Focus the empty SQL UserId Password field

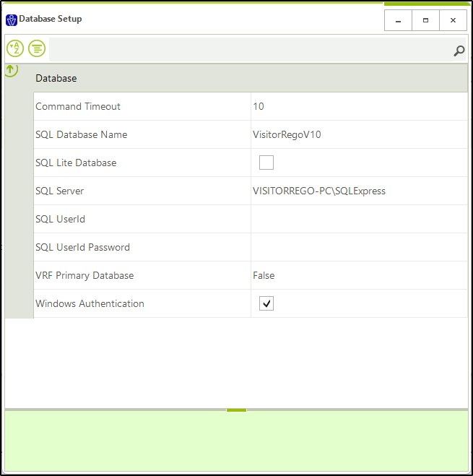pyautogui.click(x=358, y=247)
